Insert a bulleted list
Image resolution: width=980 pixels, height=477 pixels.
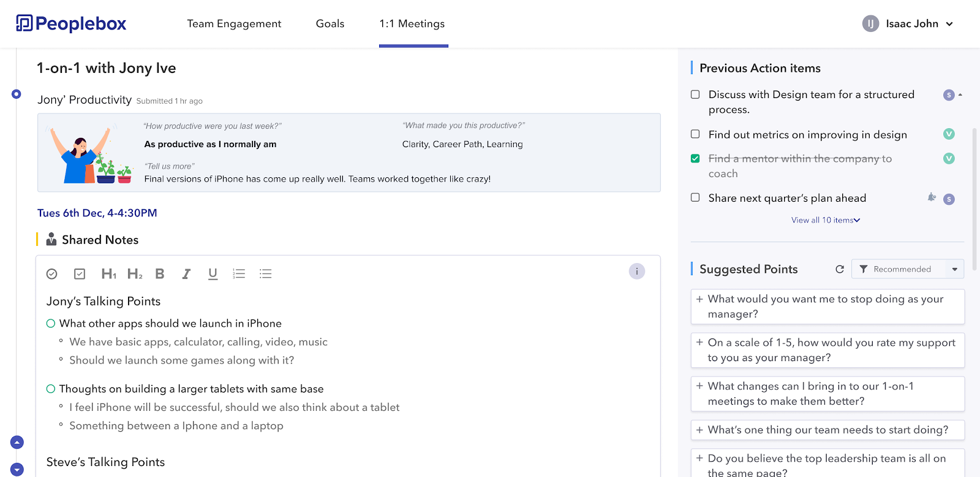pyautogui.click(x=265, y=274)
